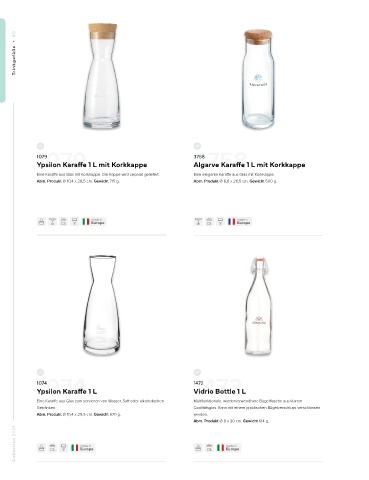Image resolution: width=369 pixels, height=480 pixels.
Task: Click the small round badge above item number 3758
Action: pos(197,146)
